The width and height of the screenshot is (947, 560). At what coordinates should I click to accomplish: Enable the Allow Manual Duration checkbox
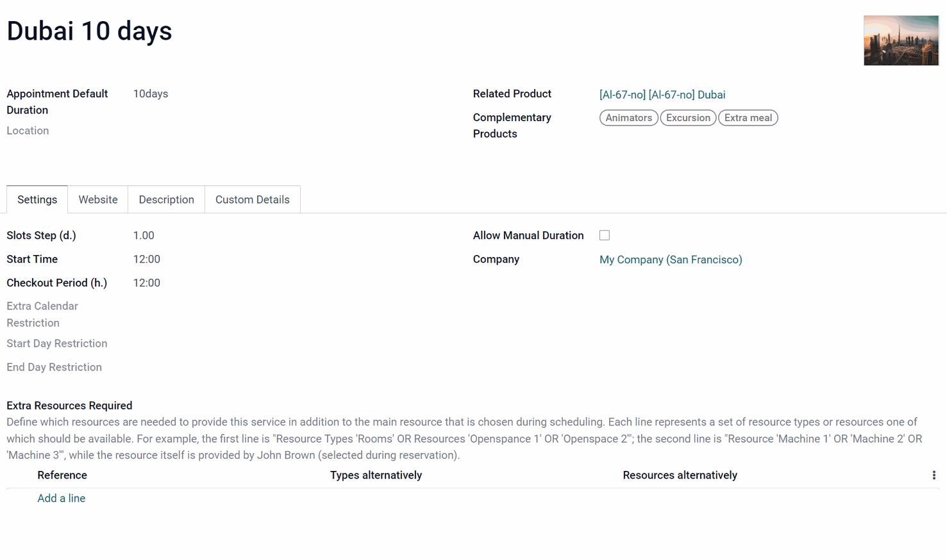[605, 235]
